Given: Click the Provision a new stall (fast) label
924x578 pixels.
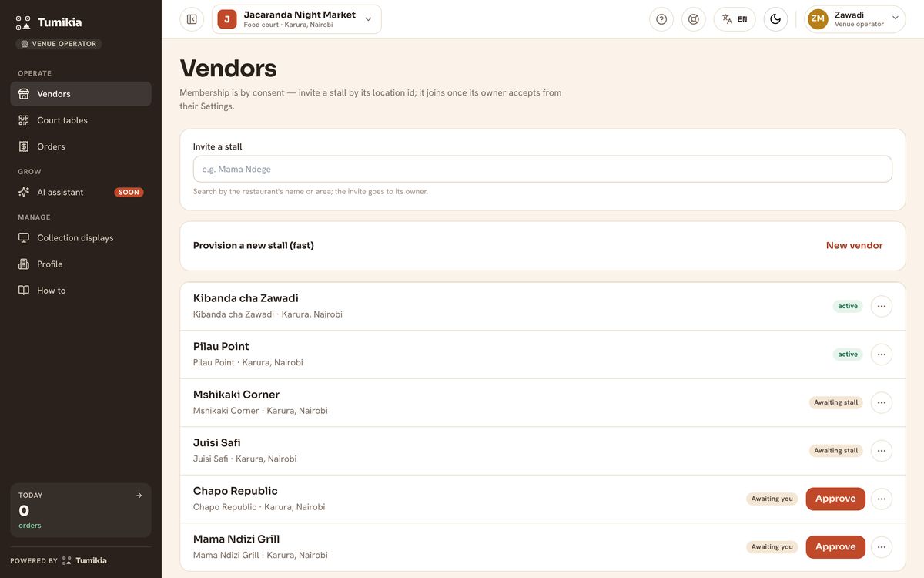Looking at the screenshot, I should [253, 246].
